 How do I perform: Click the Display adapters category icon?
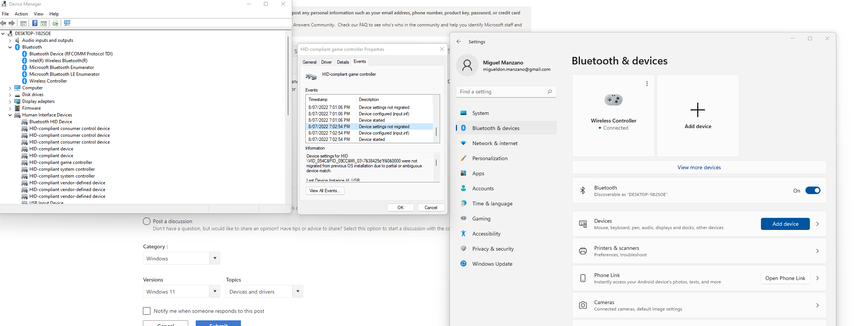point(17,101)
